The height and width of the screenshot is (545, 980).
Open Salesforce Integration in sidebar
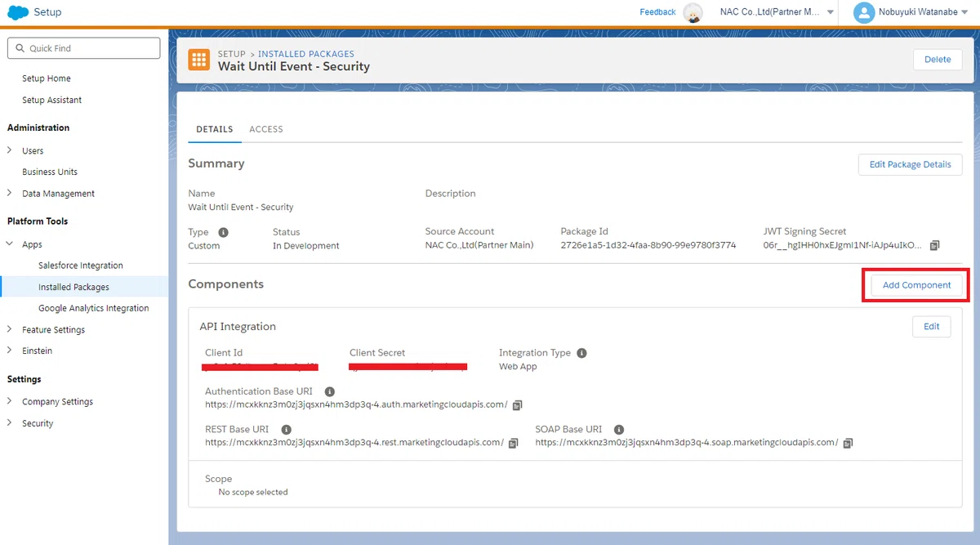click(81, 266)
